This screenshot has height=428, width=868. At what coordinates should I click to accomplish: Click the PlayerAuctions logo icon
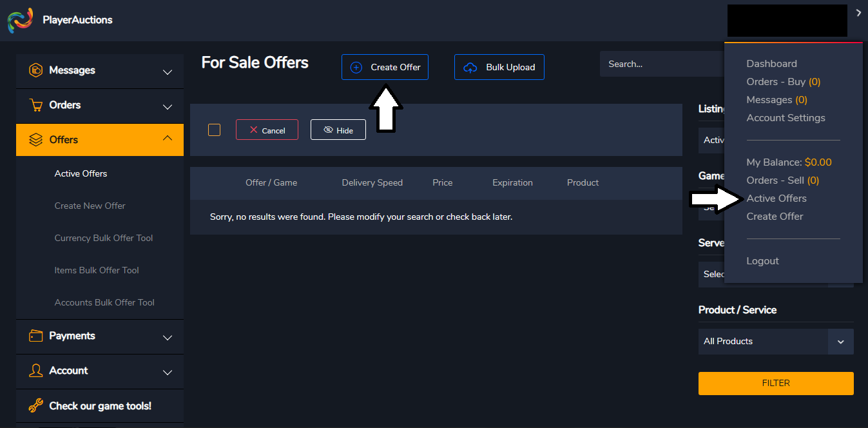point(20,21)
